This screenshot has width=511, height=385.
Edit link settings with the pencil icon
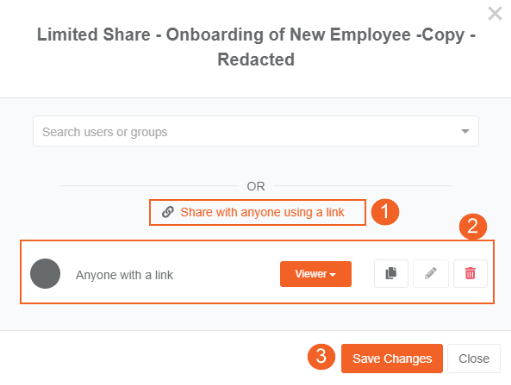pyautogui.click(x=431, y=273)
